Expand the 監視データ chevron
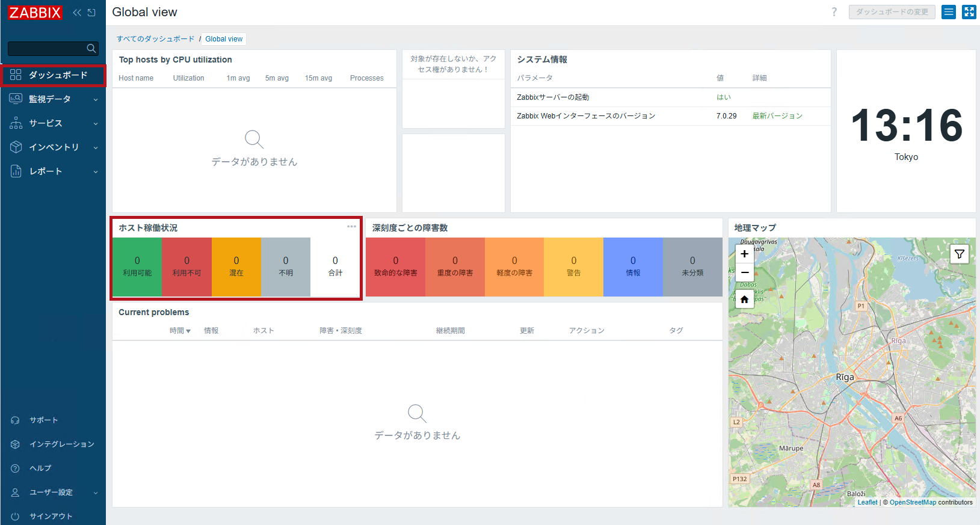The height and width of the screenshot is (525, 980). coord(96,100)
